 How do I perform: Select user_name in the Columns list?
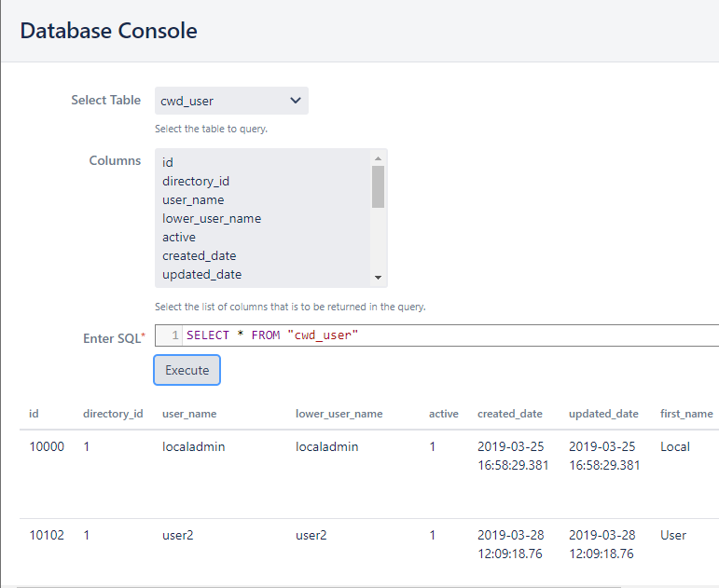click(193, 200)
